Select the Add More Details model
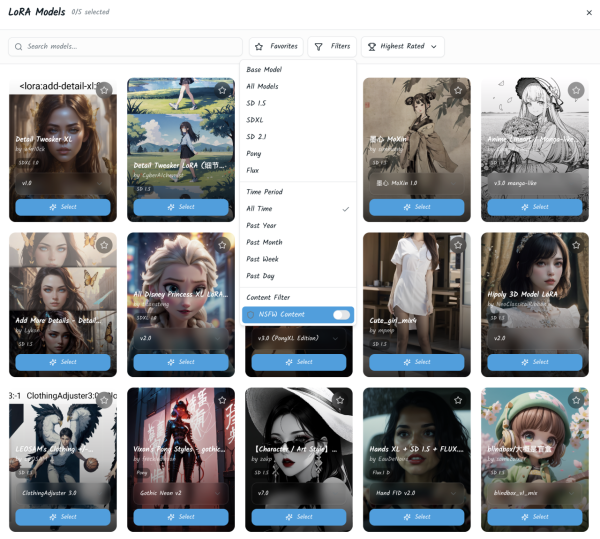Image resolution: width=600 pixels, height=539 pixels. [63, 362]
